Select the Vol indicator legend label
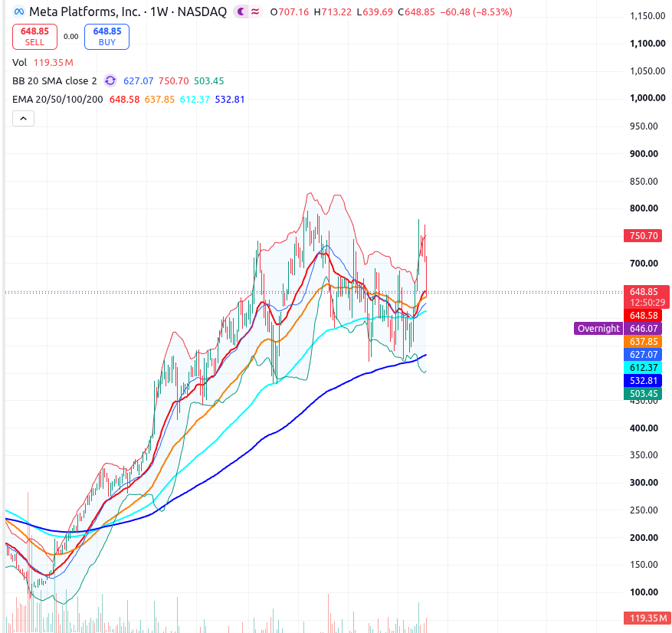This screenshot has height=633, width=672. coord(19,63)
